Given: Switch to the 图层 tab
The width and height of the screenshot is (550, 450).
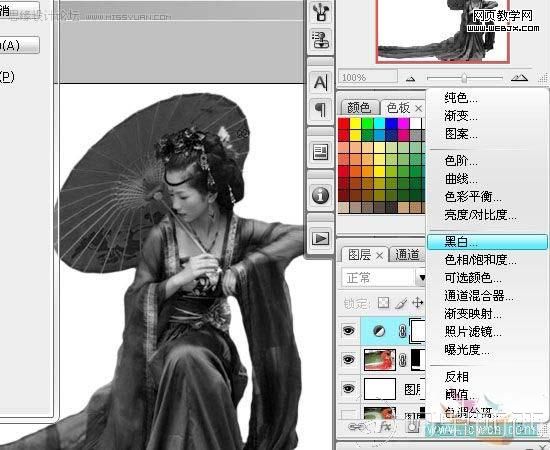Looking at the screenshot, I should coord(360,255).
